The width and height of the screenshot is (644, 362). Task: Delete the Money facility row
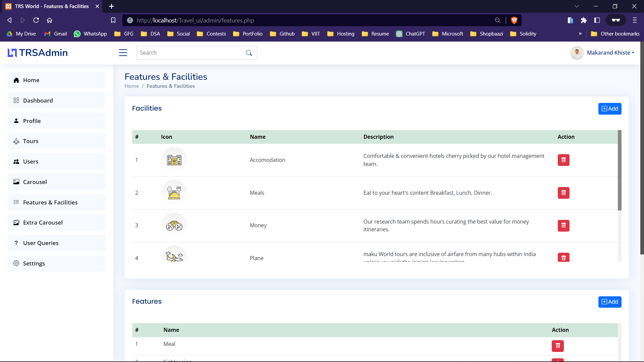point(563,226)
